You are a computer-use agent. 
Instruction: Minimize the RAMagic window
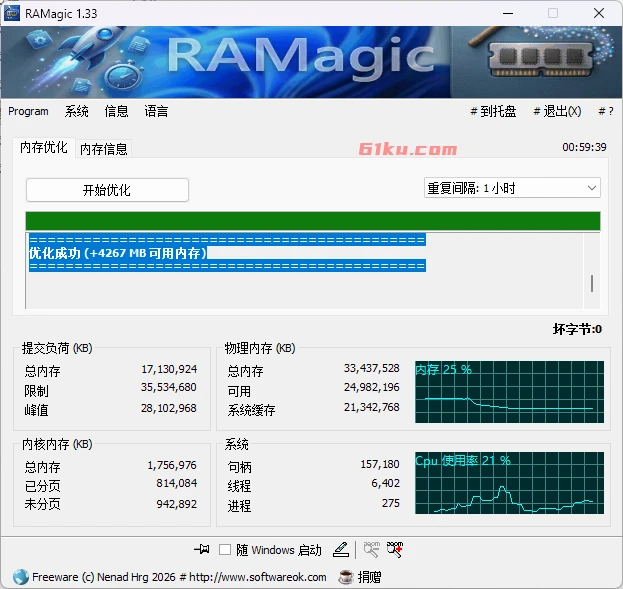[508, 14]
